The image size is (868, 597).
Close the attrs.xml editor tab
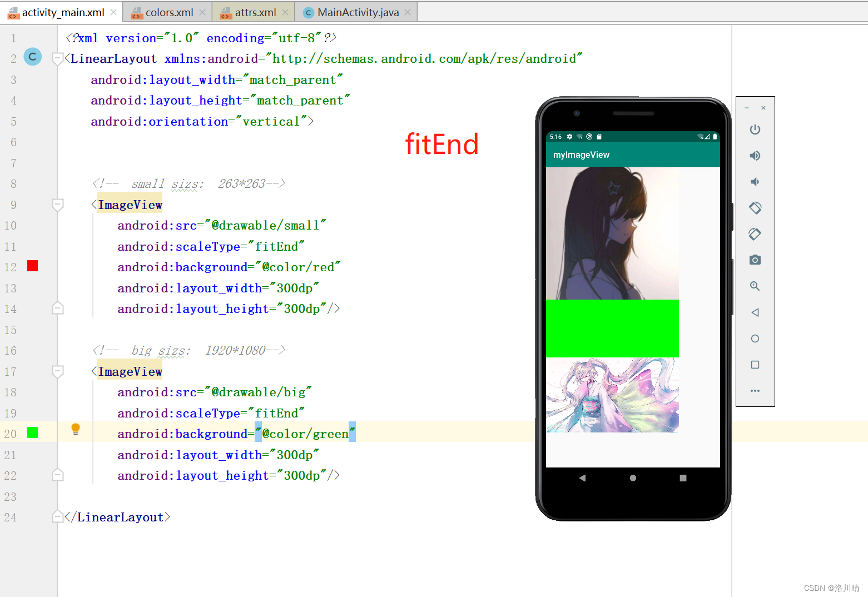pos(285,12)
